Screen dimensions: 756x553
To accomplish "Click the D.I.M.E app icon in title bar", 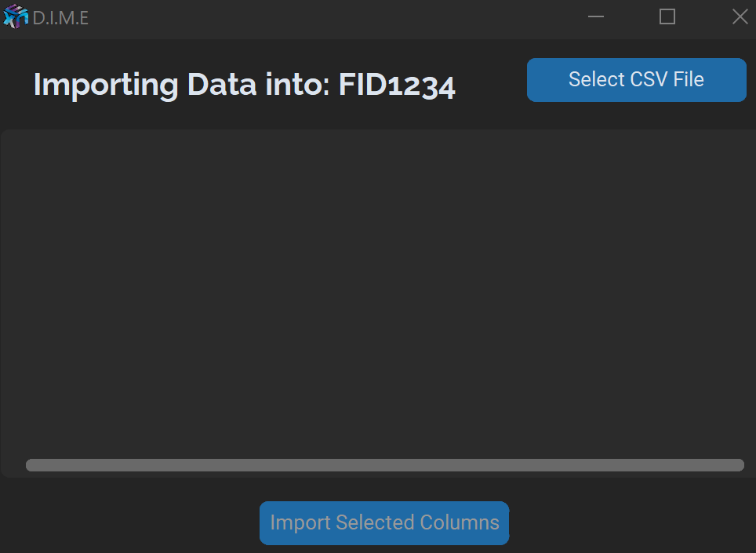I will click(16, 16).
